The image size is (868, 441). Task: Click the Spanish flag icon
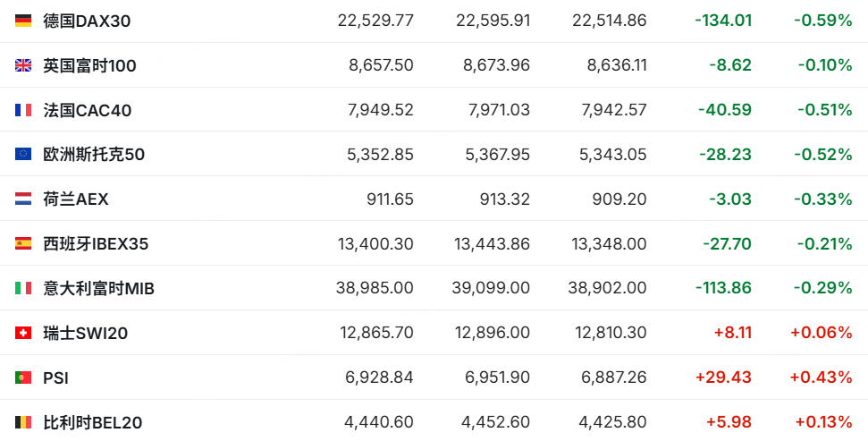23,243
